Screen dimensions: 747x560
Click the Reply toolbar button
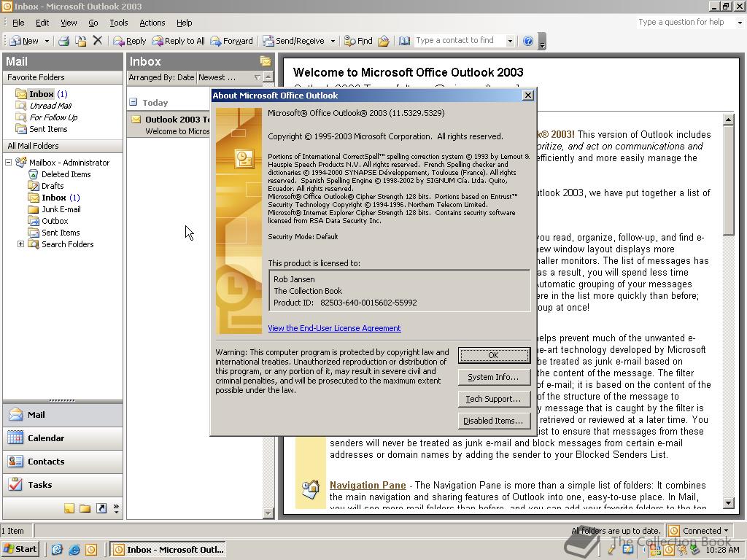point(129,41)
